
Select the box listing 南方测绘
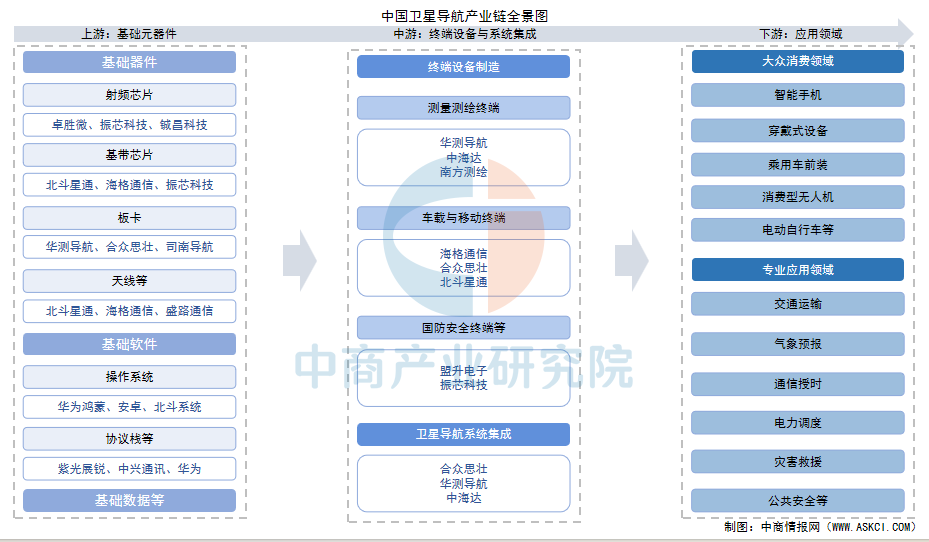coord(463,158)
